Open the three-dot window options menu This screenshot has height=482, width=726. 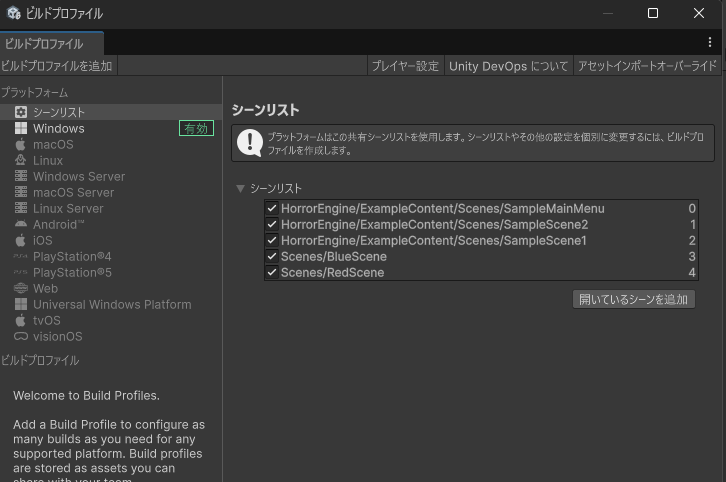tap(710, 42)
